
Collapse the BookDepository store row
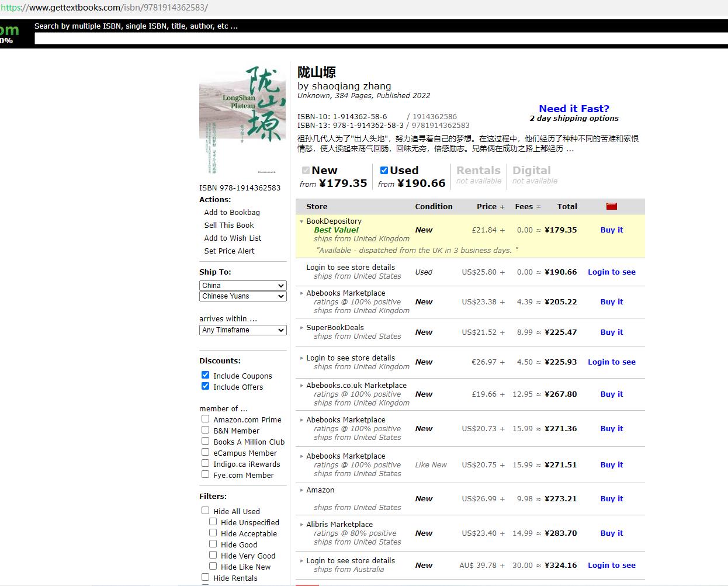coord(301,221)
